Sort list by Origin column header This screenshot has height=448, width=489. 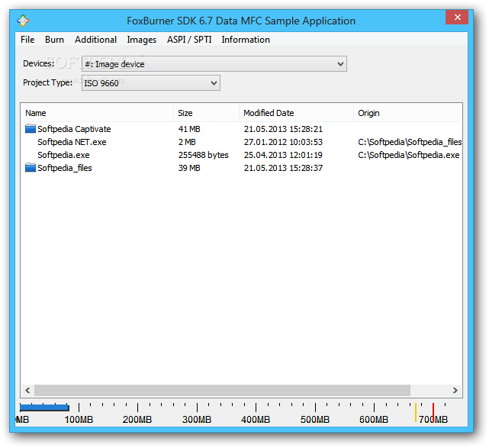(x=407, y=113)
